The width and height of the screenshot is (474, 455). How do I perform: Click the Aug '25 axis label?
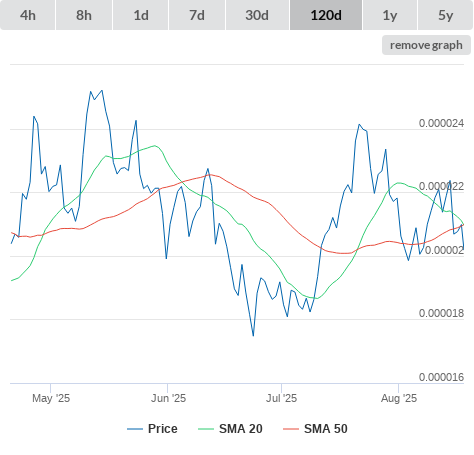(x=399, y=398)
